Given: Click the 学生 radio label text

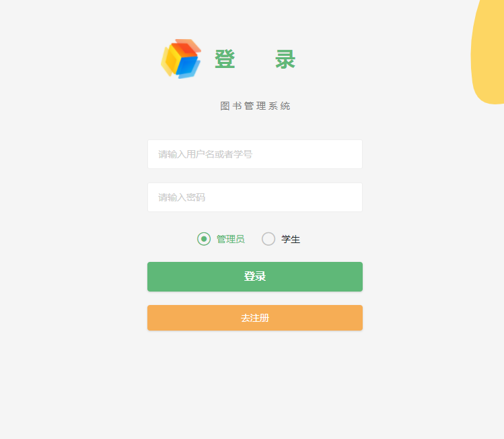Looking at the screenshot, I should point(291,239).
